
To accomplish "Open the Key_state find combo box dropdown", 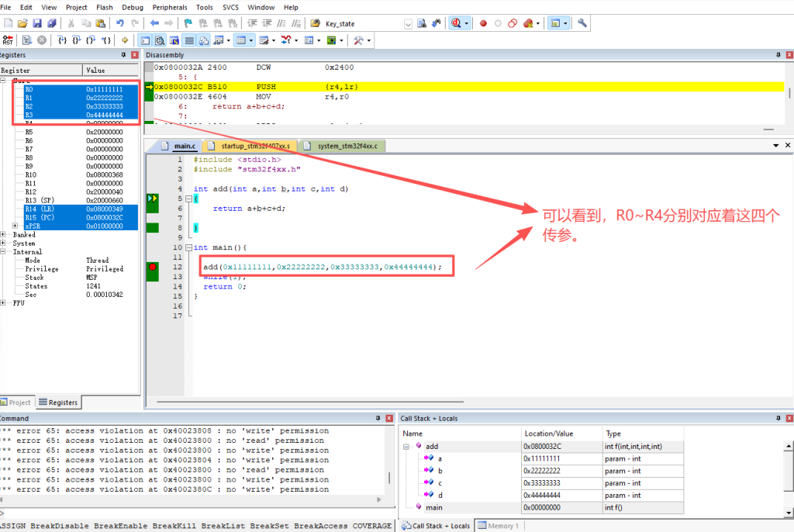I will (x=408, y=24).
